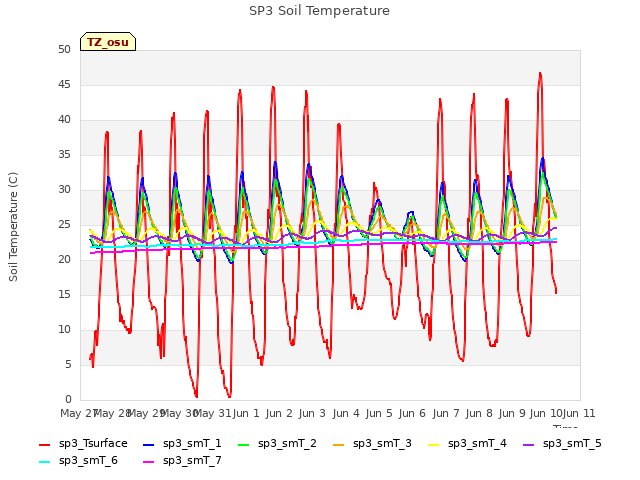The height and width of the screenshot is (480, 640).
Task: Click the Jun 11 x-axis date label
Action: click(579, 413)
